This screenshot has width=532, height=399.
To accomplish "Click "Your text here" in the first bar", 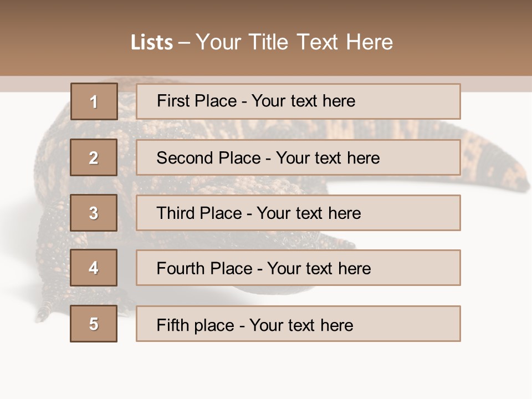I will click(303, 101).
